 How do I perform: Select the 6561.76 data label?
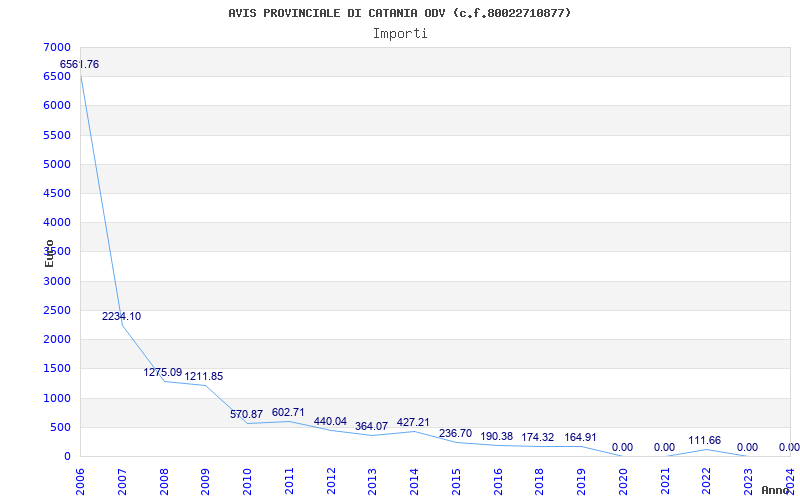coord(80,64)
